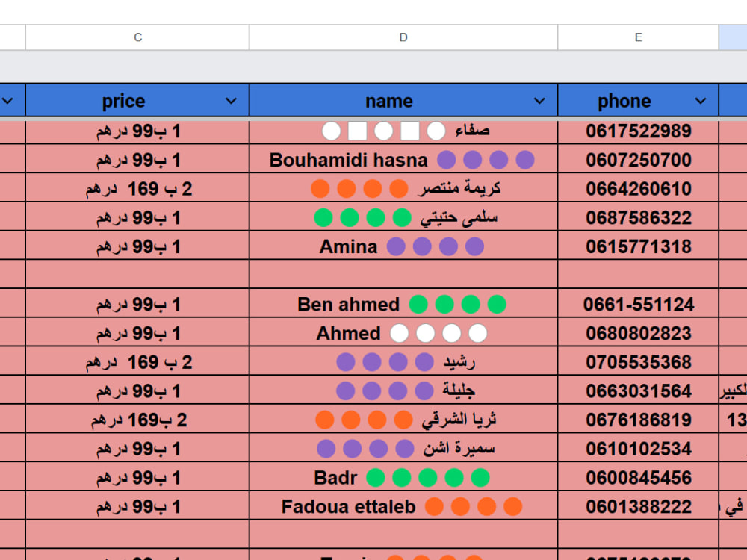747x560 pixels.
Task: Select the name cell رشيد
Action: coord(403,362)
